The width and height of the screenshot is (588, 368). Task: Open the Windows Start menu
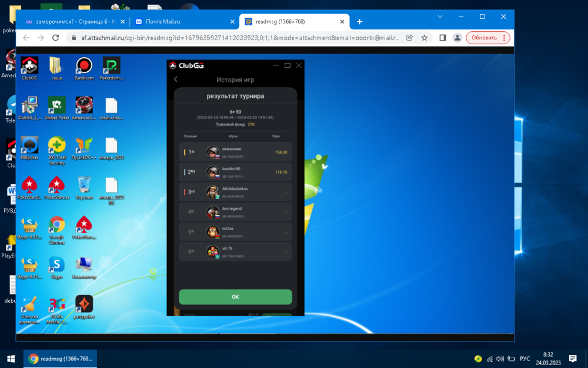coord(11,359)
